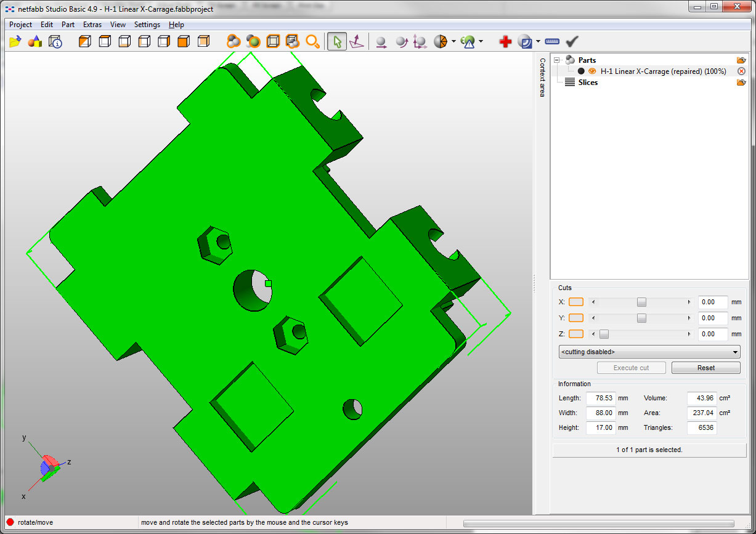
Task: Click the add primitive shapes icon
Action: point(35,42)
